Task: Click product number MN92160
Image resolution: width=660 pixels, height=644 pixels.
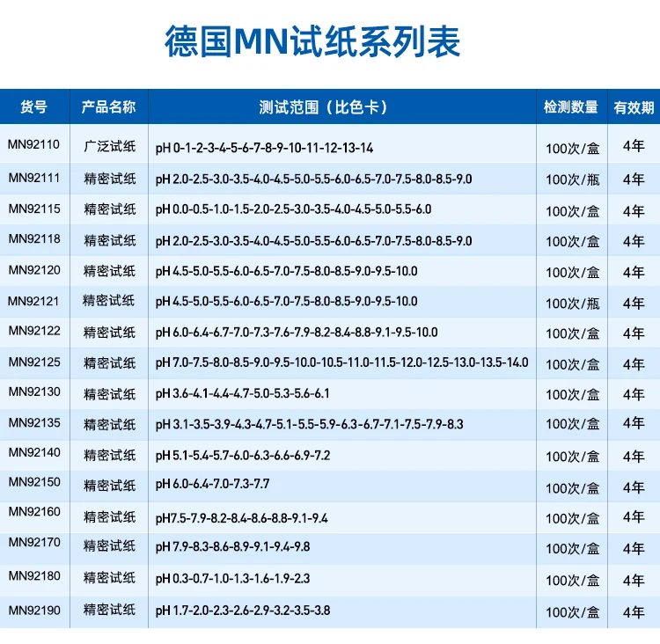Action: [34, 511]
